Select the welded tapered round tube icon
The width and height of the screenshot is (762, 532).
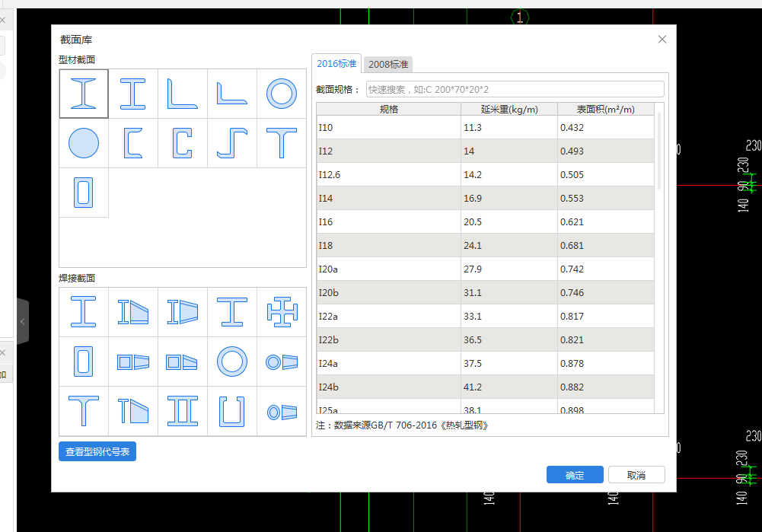[x=282, y=362]
